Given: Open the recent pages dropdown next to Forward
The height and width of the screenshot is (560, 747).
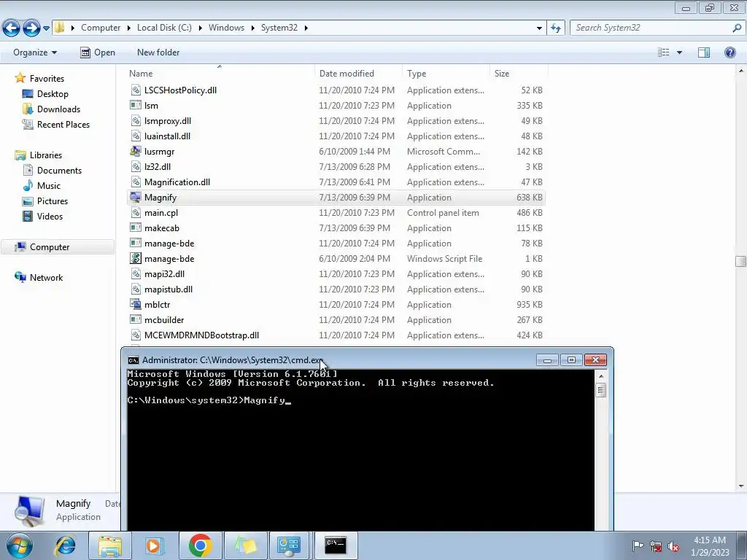Looking at the screenshot, I should [x=46, y=28].
